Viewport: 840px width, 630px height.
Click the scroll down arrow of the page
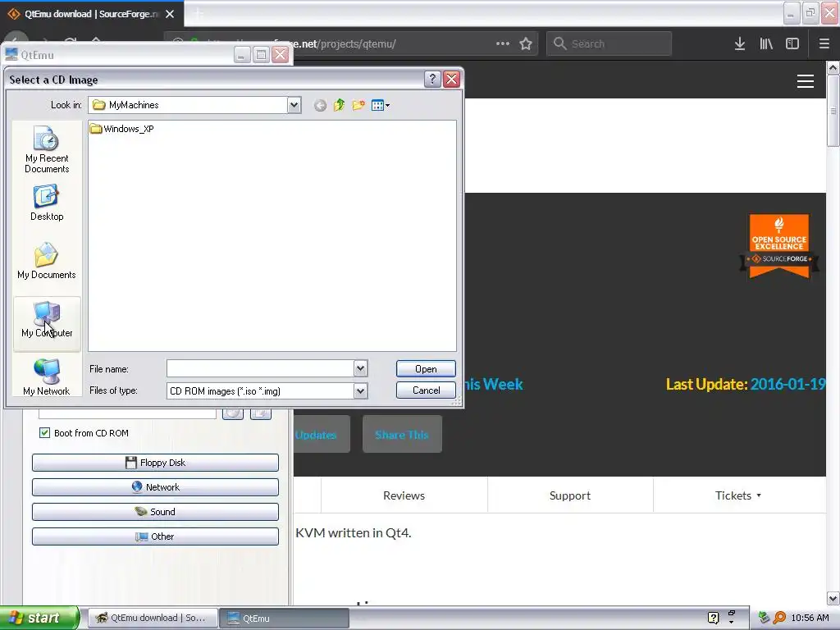(833, 598)
